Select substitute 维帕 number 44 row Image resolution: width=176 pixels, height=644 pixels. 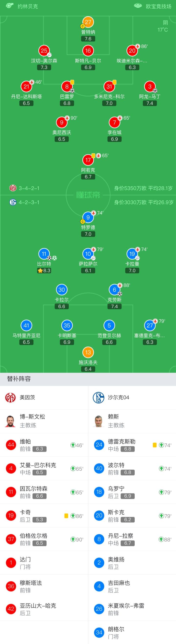click(x=44, y=445)
